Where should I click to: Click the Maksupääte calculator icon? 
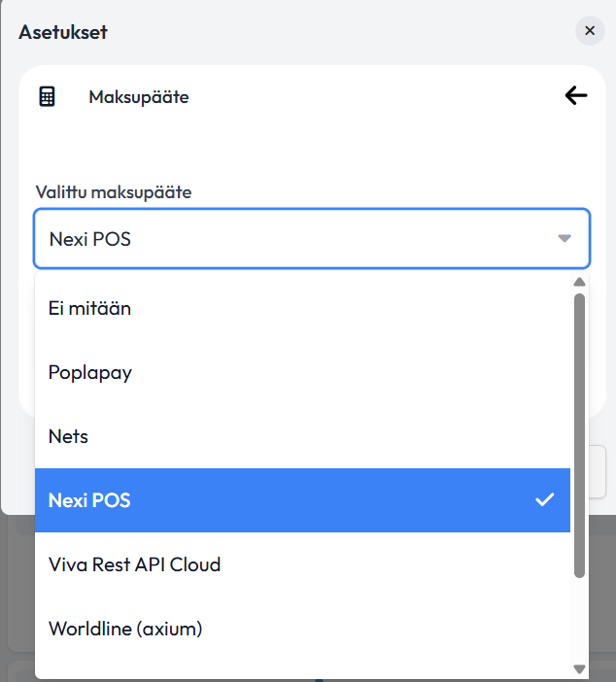tap(47, 96)
